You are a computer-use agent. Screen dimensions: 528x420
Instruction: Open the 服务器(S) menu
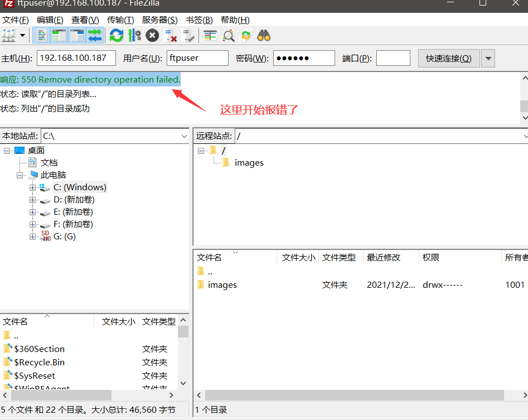[x=160, y=20]
